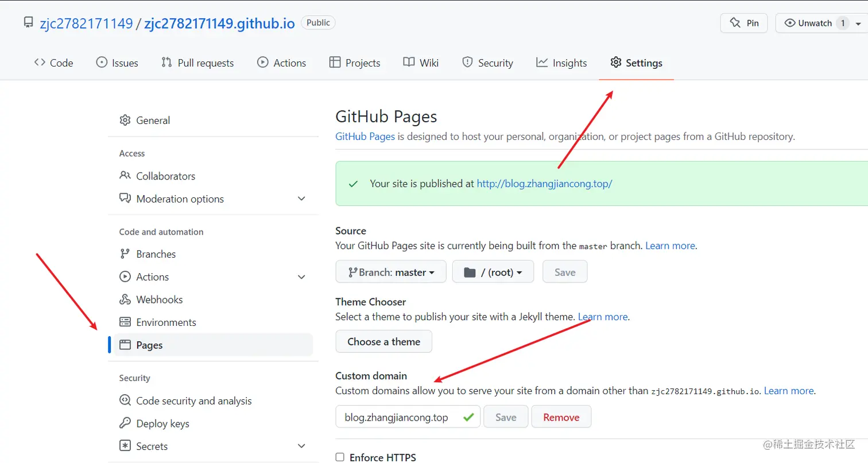Click the Environments server icon
This screenshot has height=463, width=868.
coord(125,322)
